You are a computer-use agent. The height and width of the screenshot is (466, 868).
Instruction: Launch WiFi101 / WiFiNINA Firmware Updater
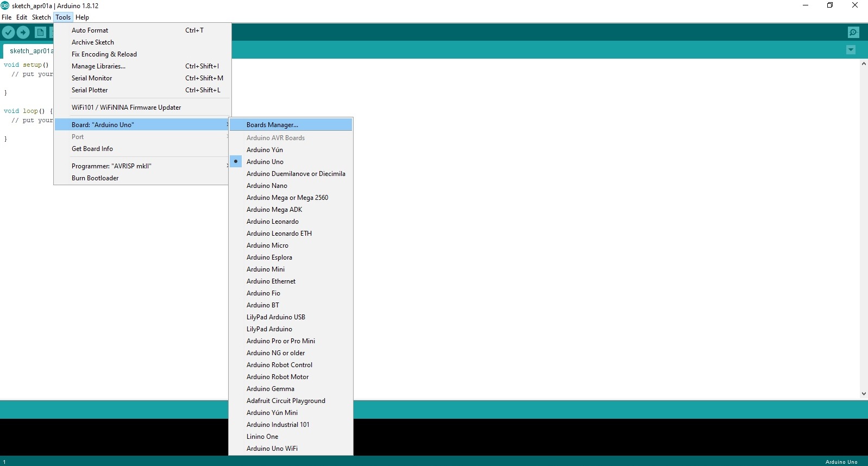pos(142,108)
